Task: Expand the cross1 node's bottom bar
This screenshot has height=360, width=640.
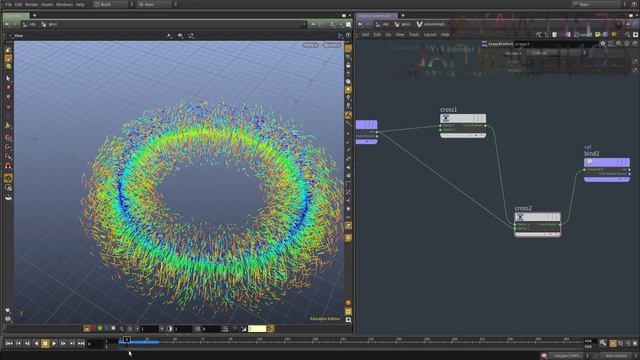Action: [463, 136]
